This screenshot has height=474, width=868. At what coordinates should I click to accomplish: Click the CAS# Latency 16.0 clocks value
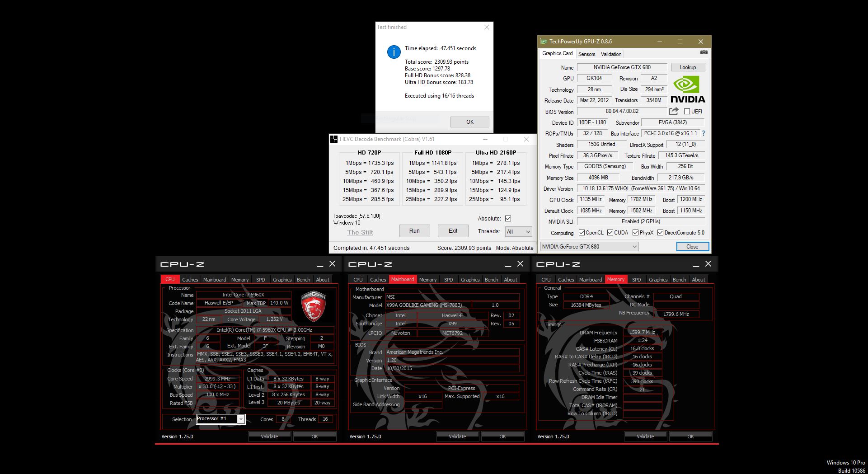642,348
